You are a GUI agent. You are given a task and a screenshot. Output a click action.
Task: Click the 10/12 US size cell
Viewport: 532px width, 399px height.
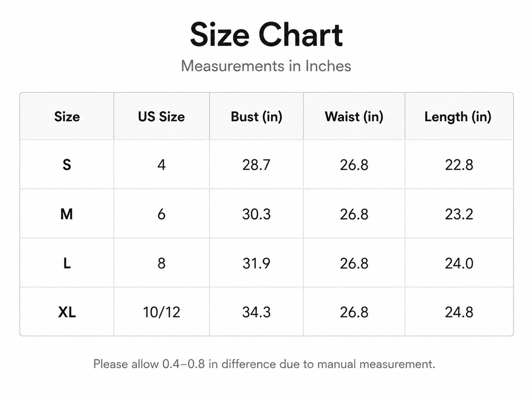[x=162, y=312]
